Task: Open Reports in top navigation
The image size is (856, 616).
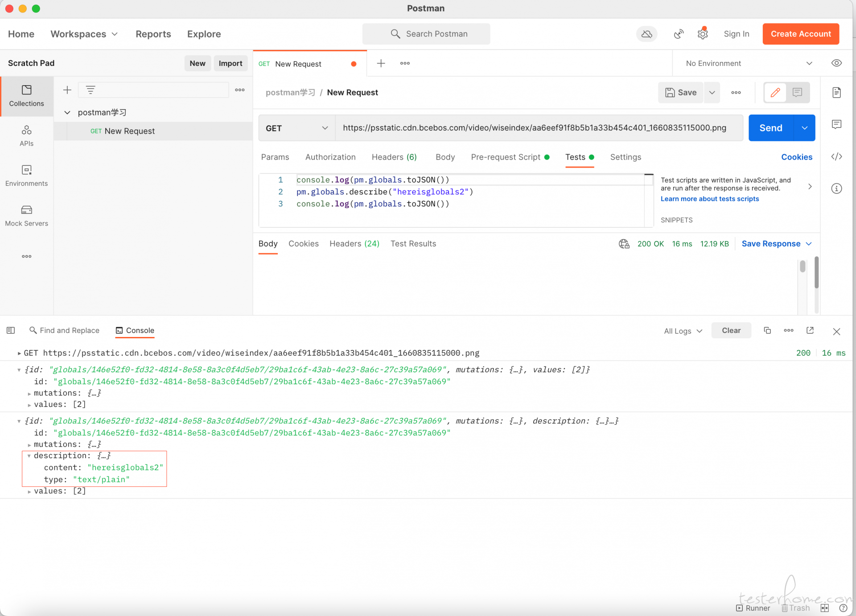Action: 153,34
